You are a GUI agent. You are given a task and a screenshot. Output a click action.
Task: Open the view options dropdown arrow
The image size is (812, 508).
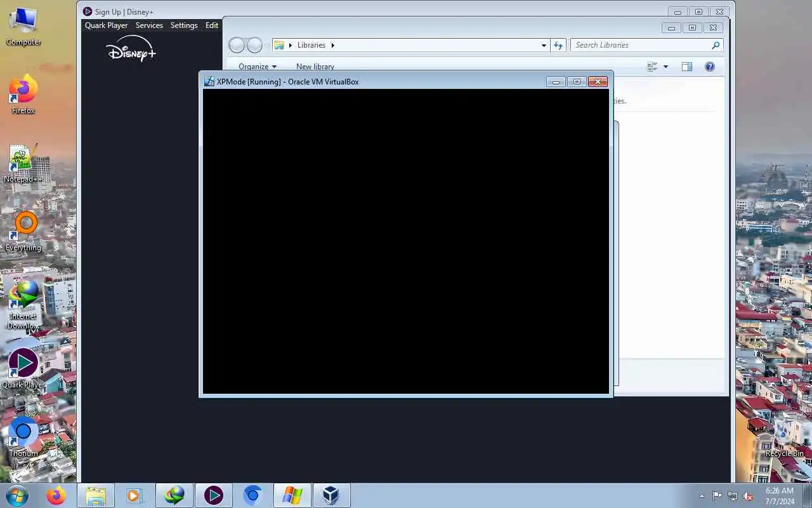coord(665,67)
